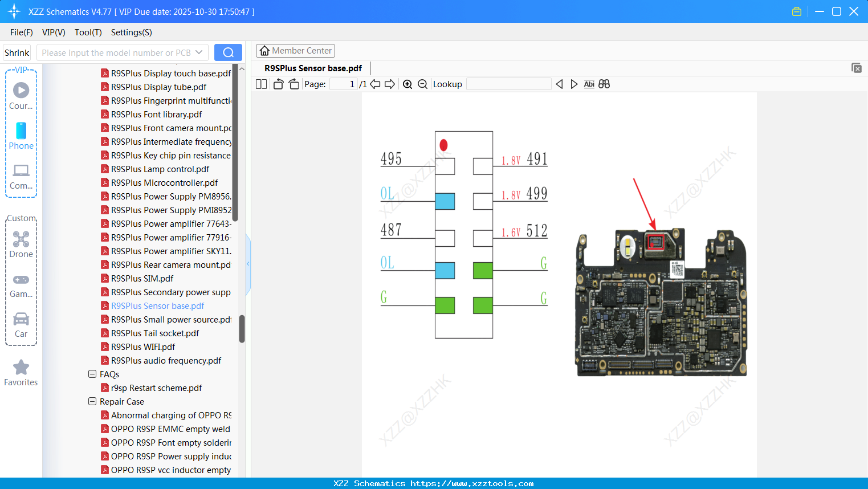Open the Drone category in sidebar
The height and width of the screenshot is (489, 868).
21,244
